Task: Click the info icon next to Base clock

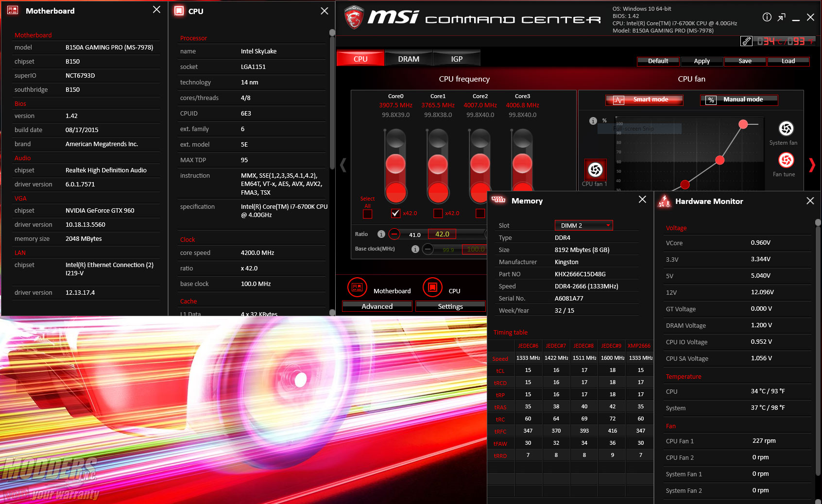Action: click(415, 249)
